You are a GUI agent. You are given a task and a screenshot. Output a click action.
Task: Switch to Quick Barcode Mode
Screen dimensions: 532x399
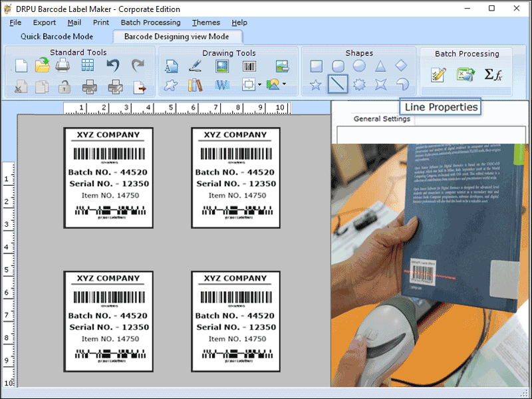57,37
